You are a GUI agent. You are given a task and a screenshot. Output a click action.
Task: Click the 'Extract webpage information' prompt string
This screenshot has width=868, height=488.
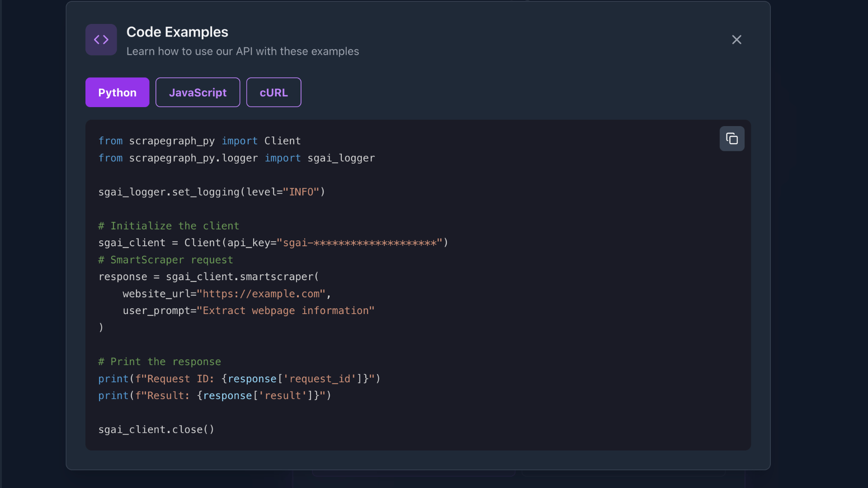285,311
